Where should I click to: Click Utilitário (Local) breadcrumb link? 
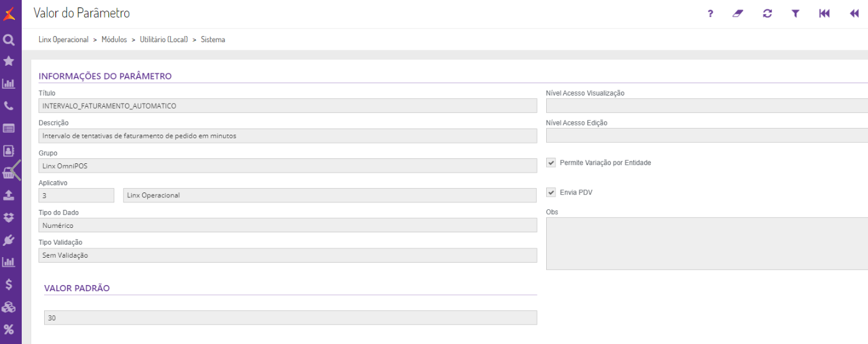163,40
